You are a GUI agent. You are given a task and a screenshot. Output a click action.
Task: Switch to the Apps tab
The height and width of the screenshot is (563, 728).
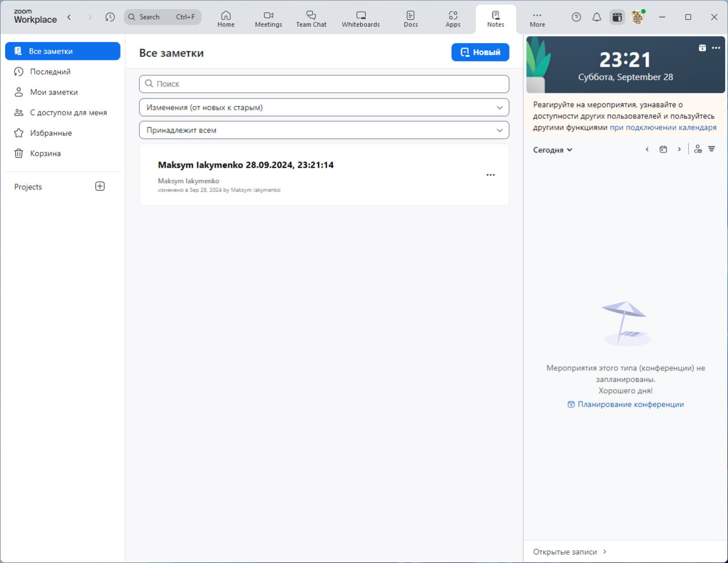tap(453, 19)
